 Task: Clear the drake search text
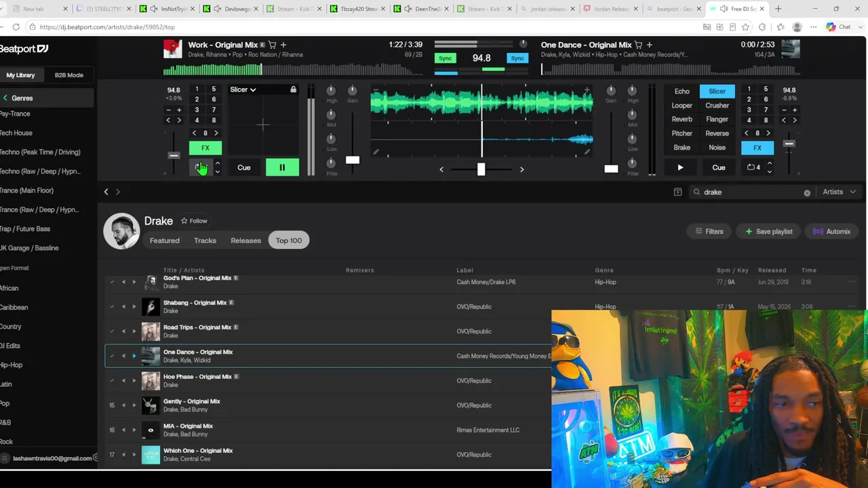coord(807,192)
